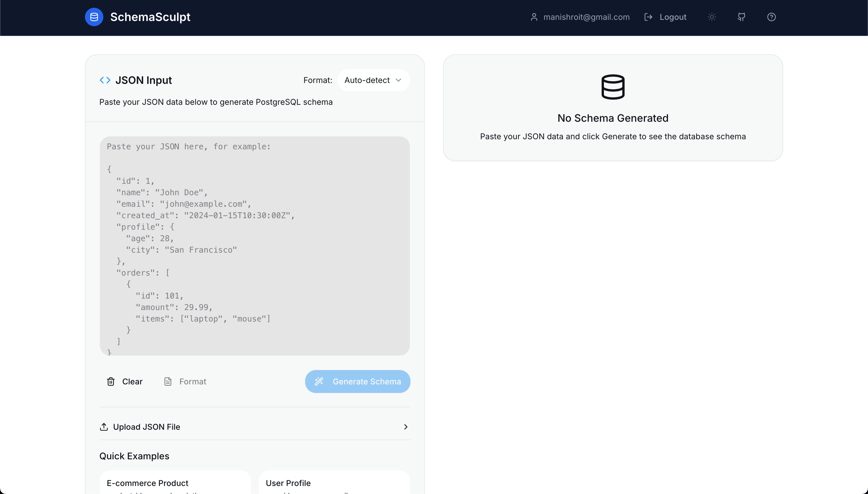Click 'Paste your JSON data and click Generate' text
Image resolution: width=868 pixels, height=494 pixels.
pyautogui.click(x=613, y=136)
